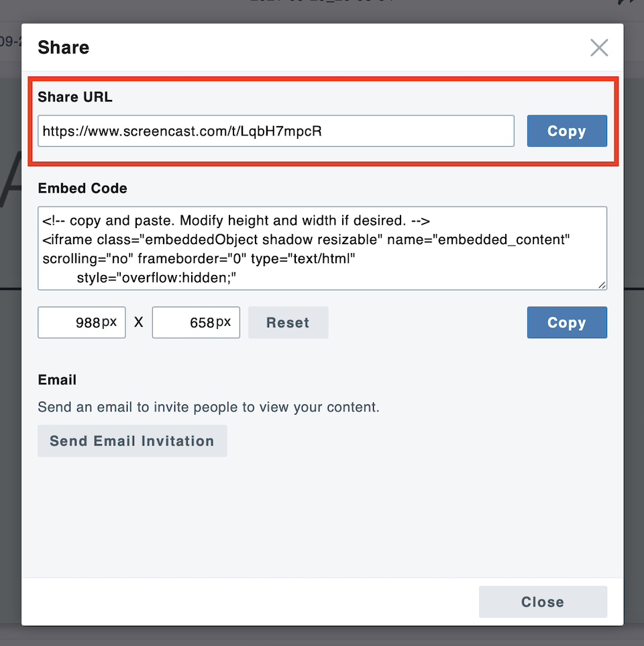Click the Share dialog title
The width and height of the screenshot is (644, 646).
tap(63, 47)
